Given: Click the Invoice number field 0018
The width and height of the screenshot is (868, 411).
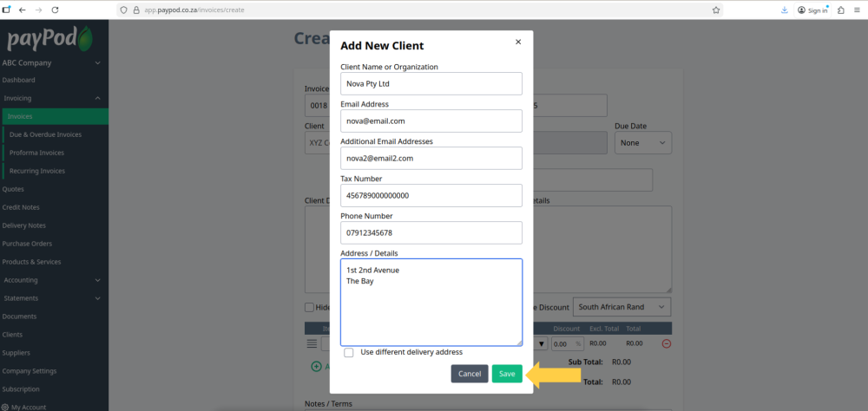Looking at the screenshot, I should (x=317, y=105).
